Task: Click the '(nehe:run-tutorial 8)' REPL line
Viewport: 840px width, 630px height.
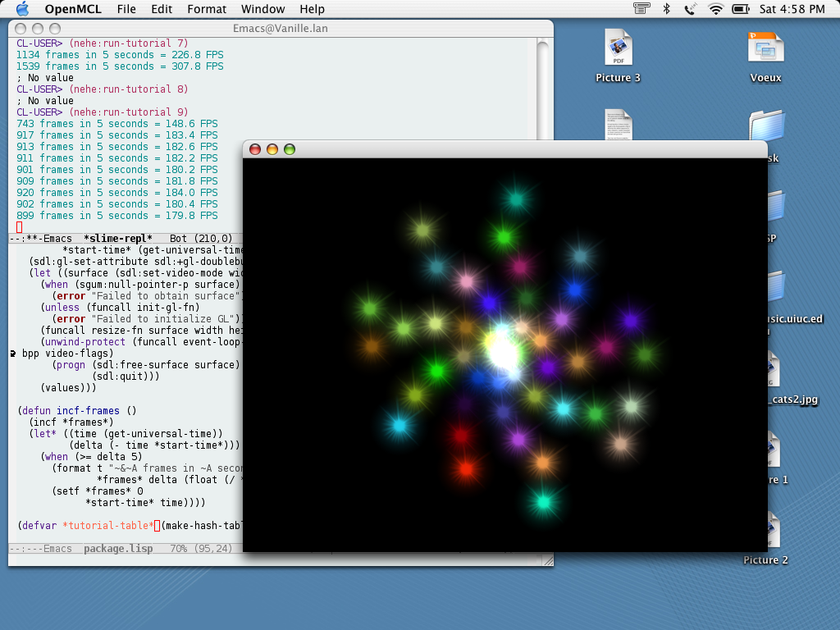Action: [x=129, y=89]
